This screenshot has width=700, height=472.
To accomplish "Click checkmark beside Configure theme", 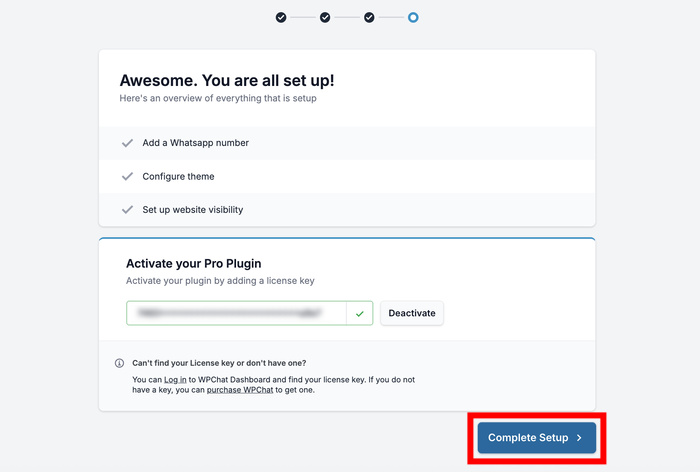I will pyautogui.click(x=127, y=176).
